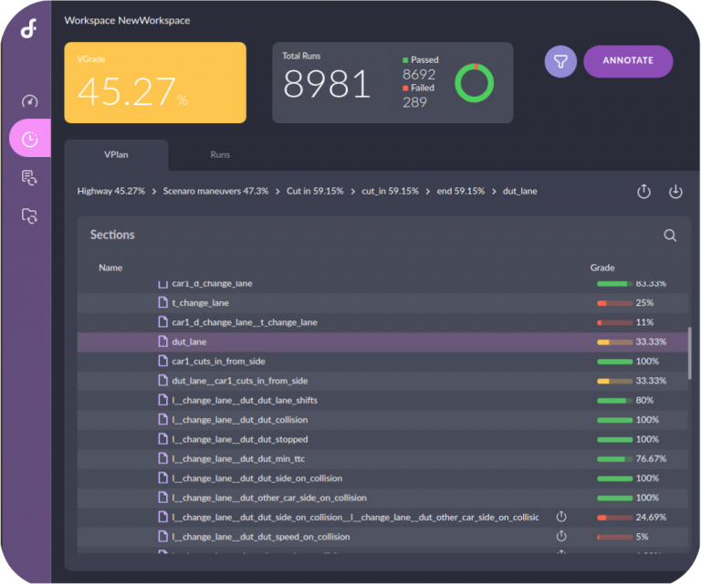This screenshot has height=588, width=701.
Task: Click the grade bar for l__change_lane__dut_dut_min_ttc
Action: [x=614, y=459]
